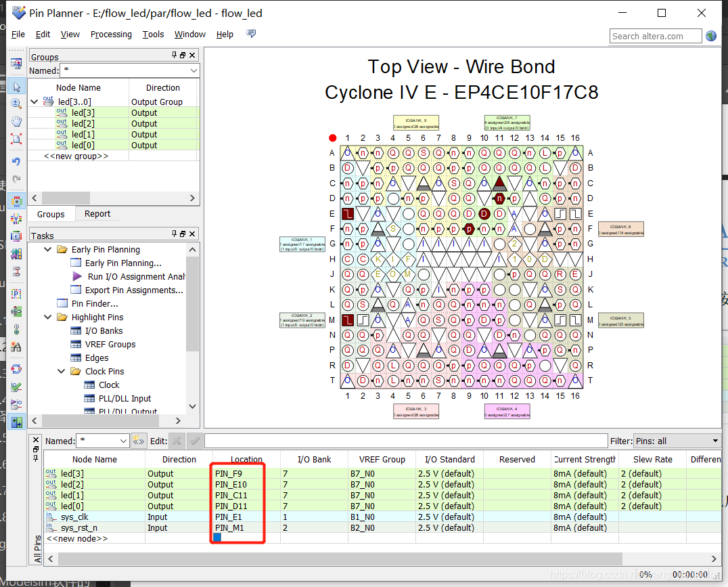Click the comment bubble icon next to Help
This screenshot has width=728, height=587.
pos(251,33)
